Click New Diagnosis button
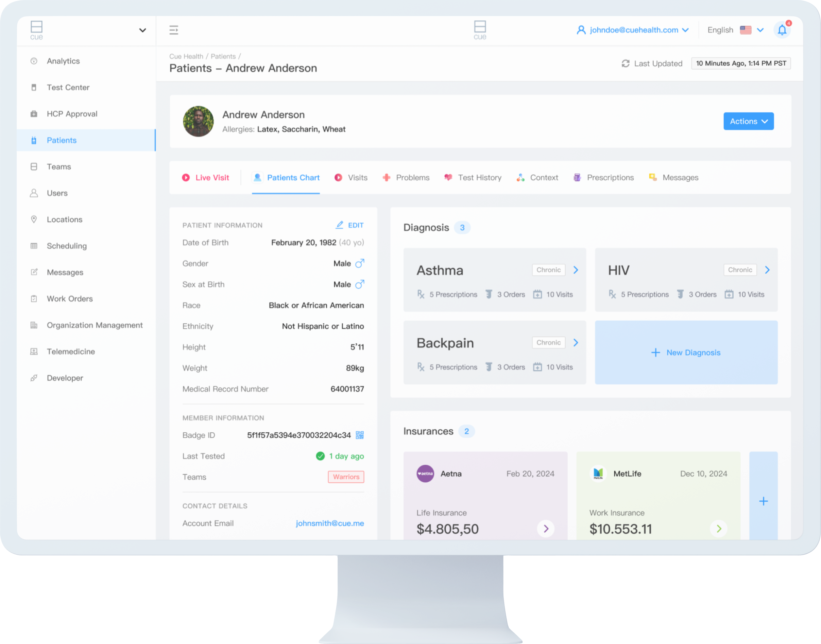 click(x=686, y=353)
